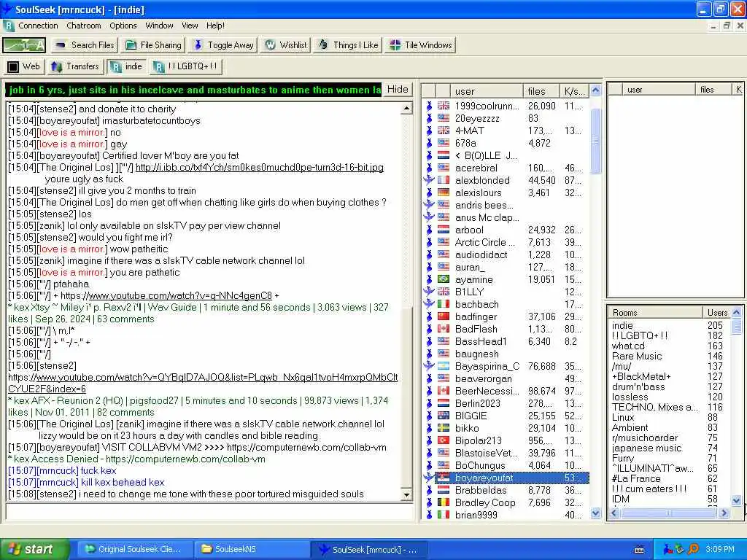Screen dimensions: 747x560
Task: Select user 1999coolrunn... in list
Action: (506, 106)
